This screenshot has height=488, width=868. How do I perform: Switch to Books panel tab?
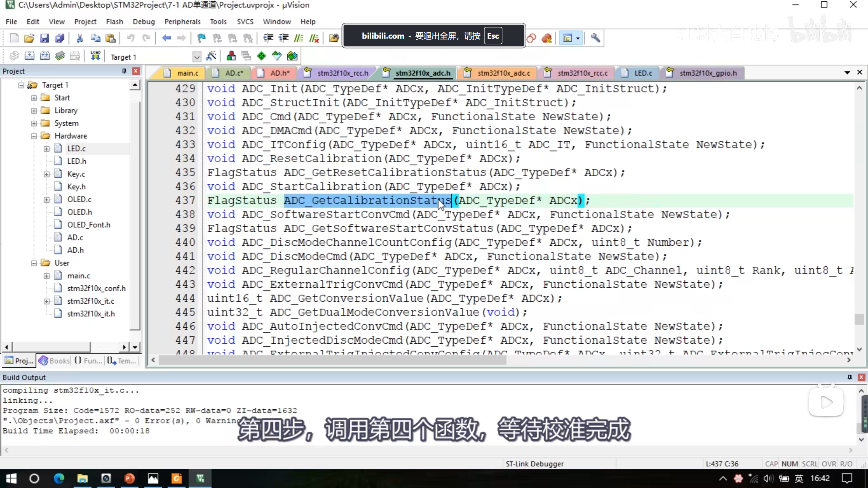(x=54, y=361)
